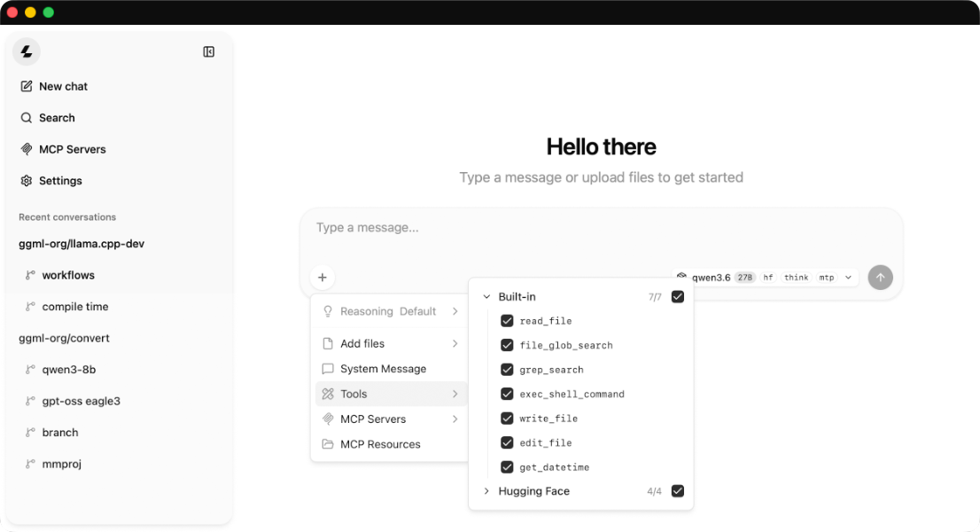Image resolution: width=980 pixels, height=532 pixels.
Task: Open the qwen3.6 model selector dropdown
Action: [766, 278]
